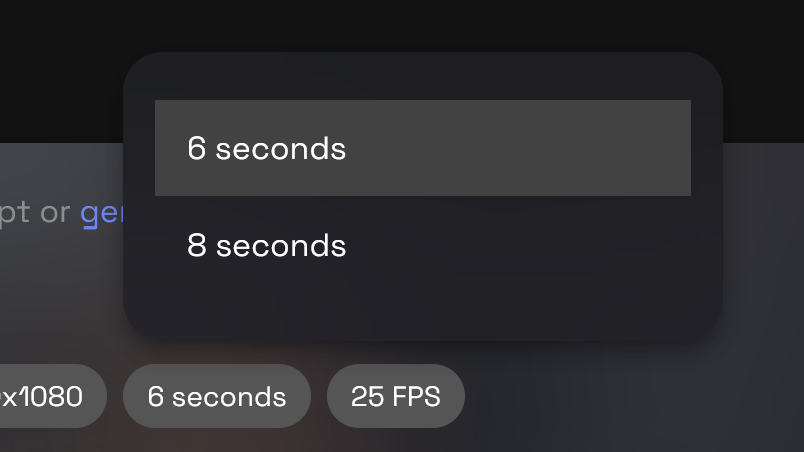The image size is (804, 452).
Task: Click the resolution pill left of duration
Action: pyautogui.click(x=48, y=396)
